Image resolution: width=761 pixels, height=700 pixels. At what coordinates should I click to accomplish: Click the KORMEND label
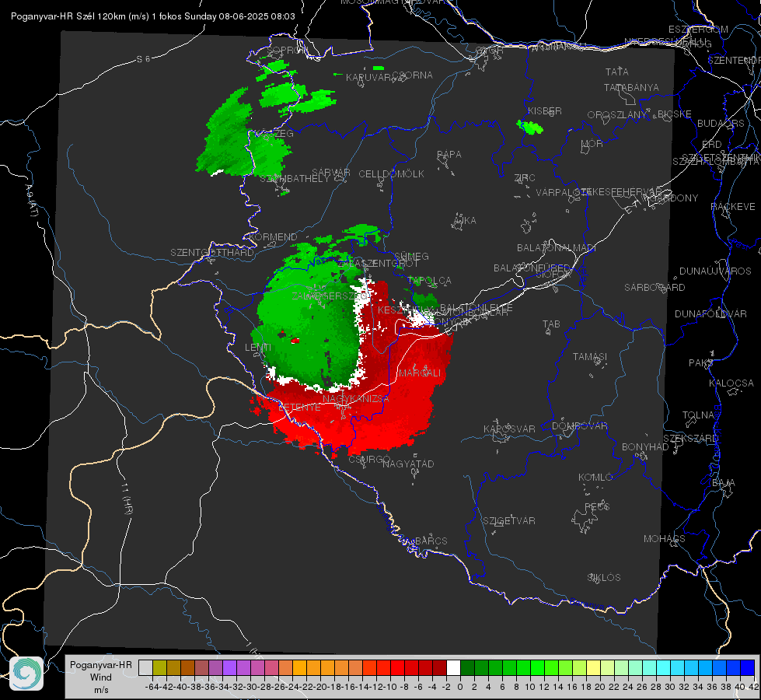coord(273,237)
